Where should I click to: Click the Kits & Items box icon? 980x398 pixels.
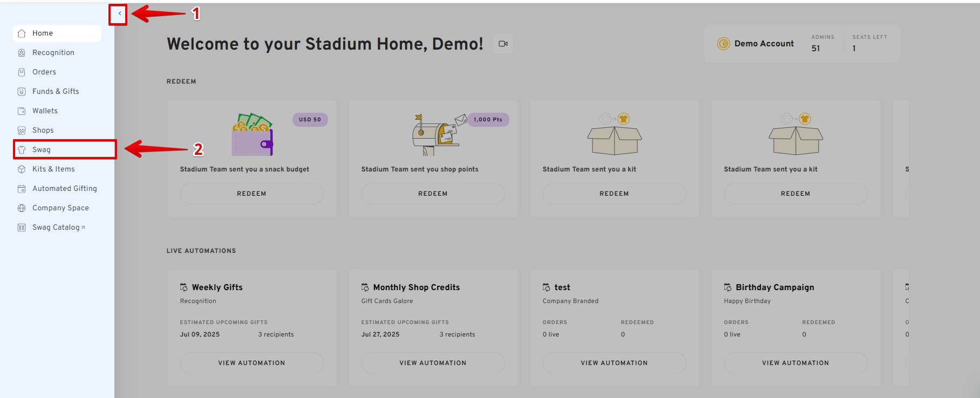[22, 169]
